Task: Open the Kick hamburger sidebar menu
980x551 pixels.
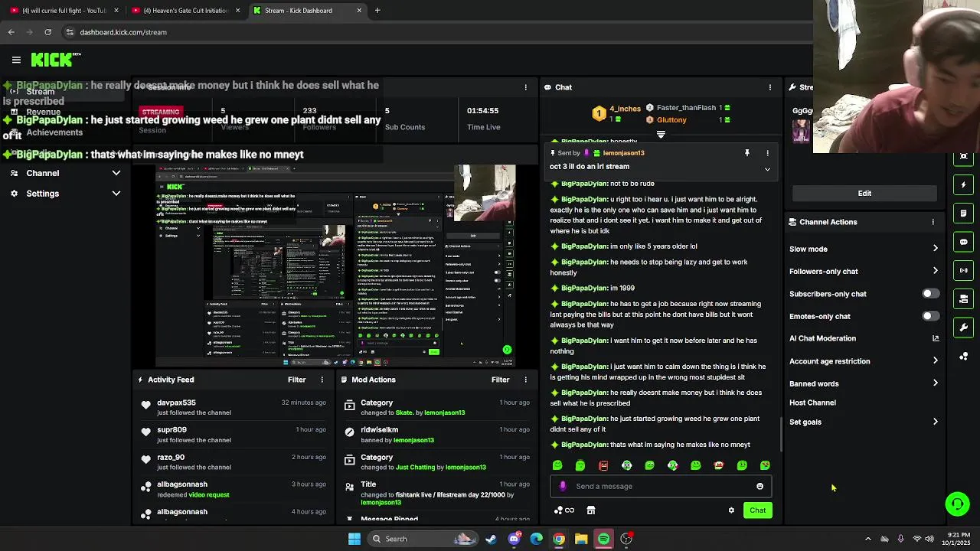Action: coord(16,60)
